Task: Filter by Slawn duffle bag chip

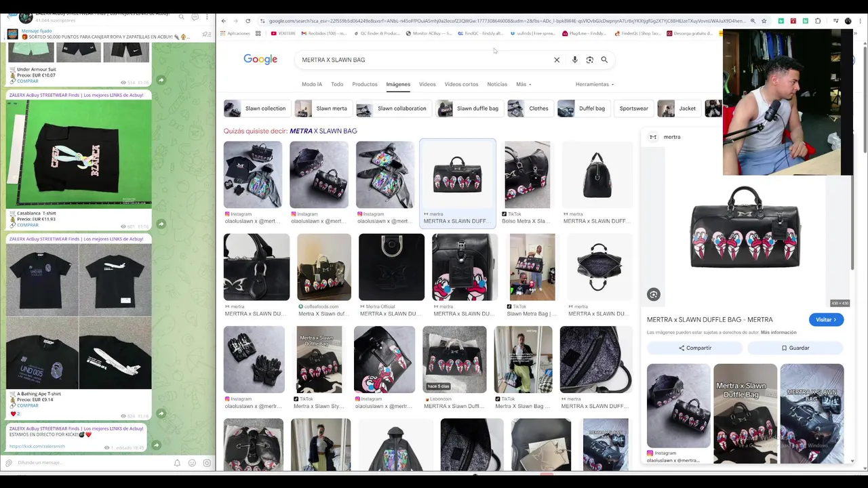Action: pyautogui.click(x=469, y=108)
